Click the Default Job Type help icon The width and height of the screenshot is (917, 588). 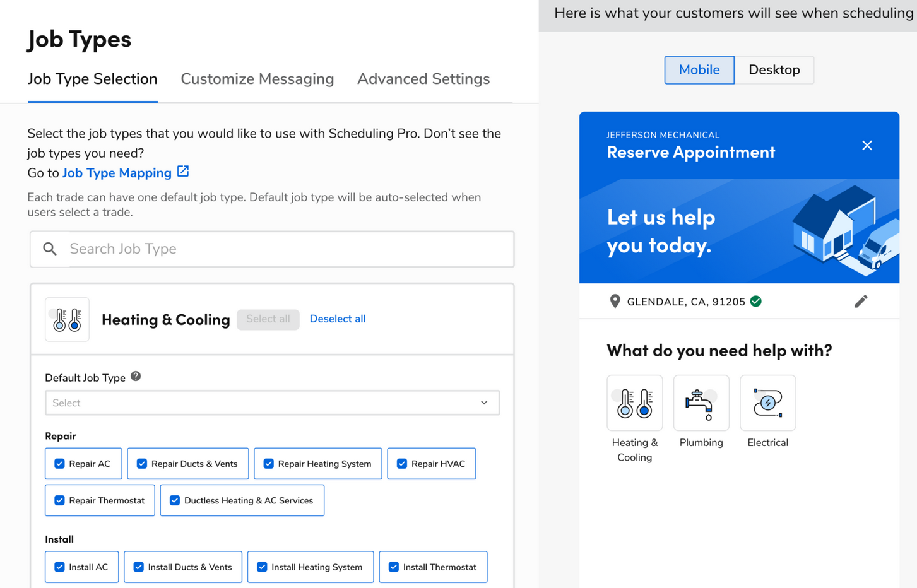click(136, 377)
